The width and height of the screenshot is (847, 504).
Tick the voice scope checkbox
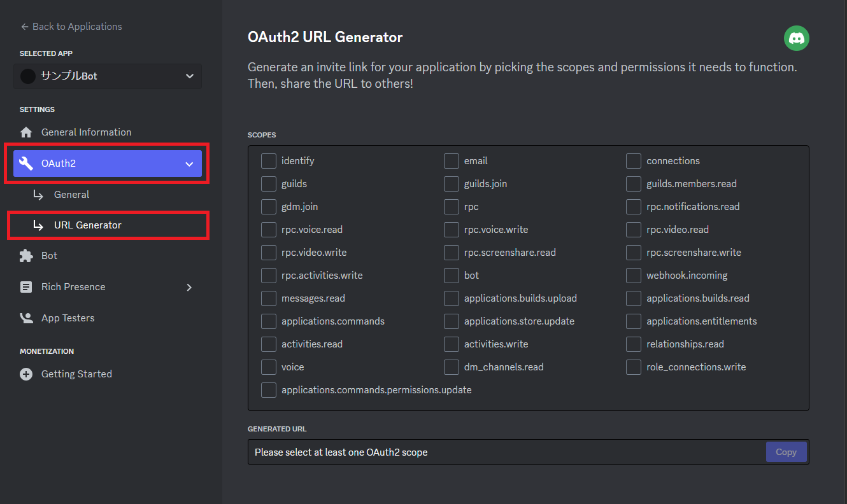pyautogui.click(x=269, y=367)
